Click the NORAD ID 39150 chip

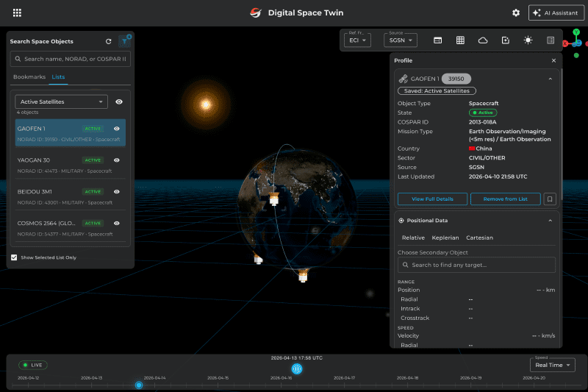456,79
